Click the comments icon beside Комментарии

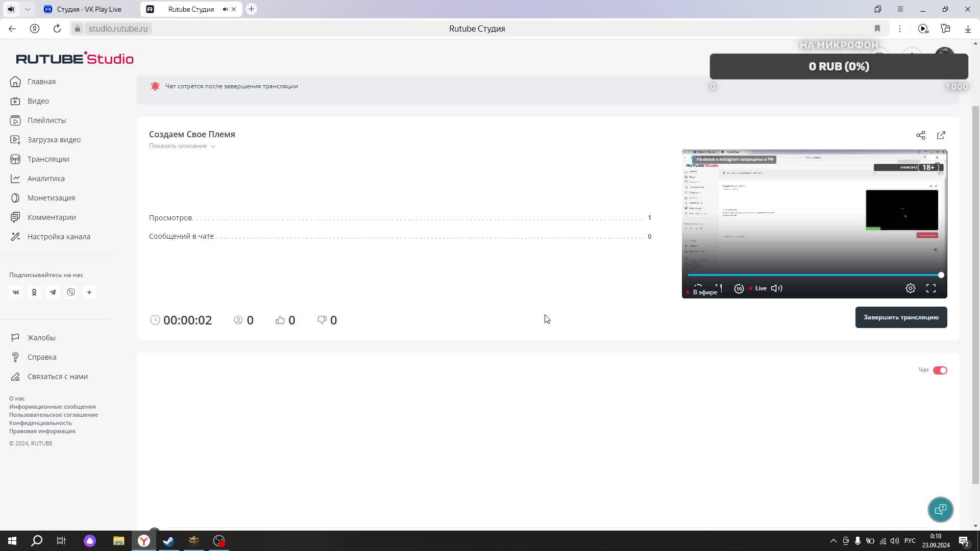[15, 217]
